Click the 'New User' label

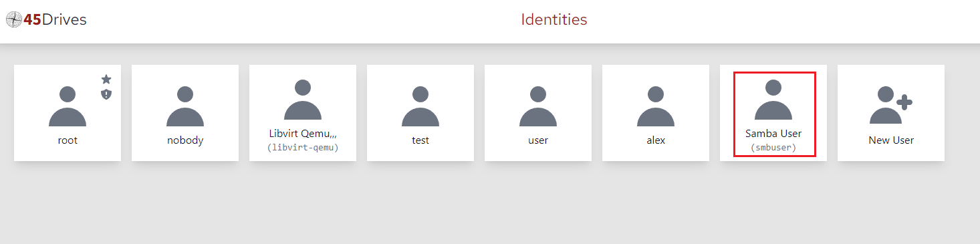click(x=891, y=140)
